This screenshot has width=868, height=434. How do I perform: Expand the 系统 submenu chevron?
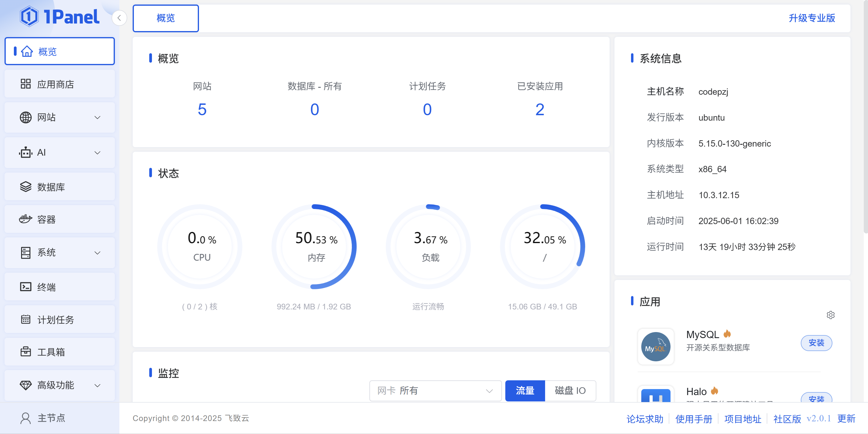(97, 253)
